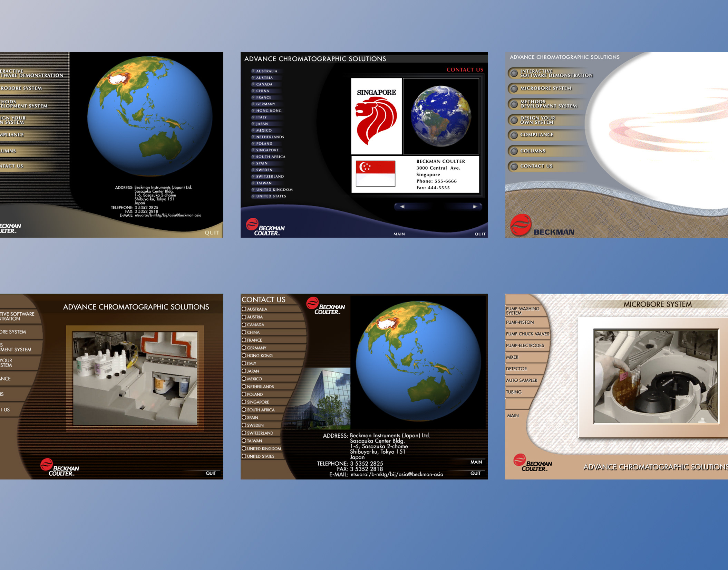Click MAIN in the Microbore System side menu
Viewport: 728px width, 570px height.
pos(513,416)
